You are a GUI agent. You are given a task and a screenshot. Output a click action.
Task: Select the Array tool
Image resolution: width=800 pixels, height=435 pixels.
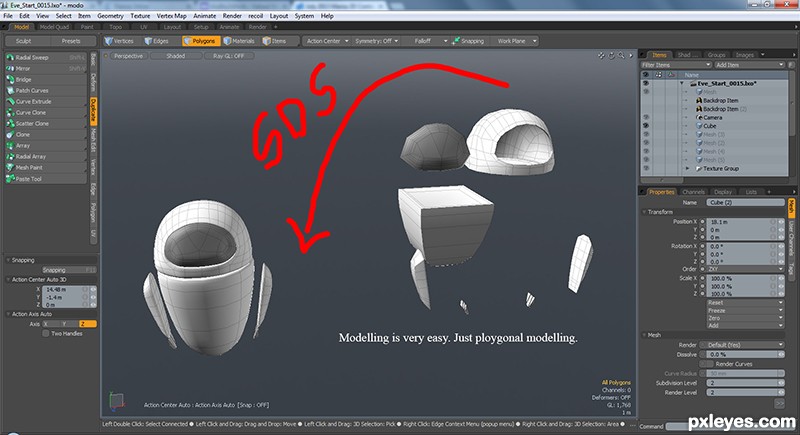coord(45,145)
